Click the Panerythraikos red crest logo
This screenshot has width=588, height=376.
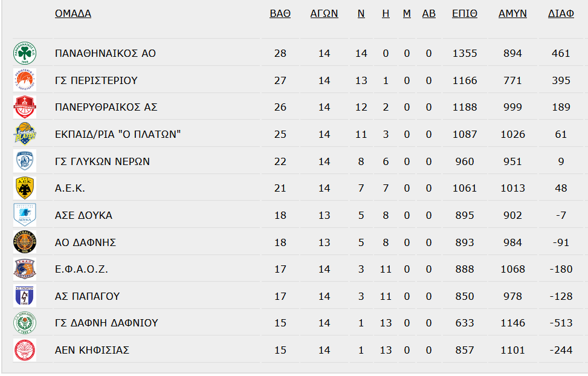coord(25,107)
